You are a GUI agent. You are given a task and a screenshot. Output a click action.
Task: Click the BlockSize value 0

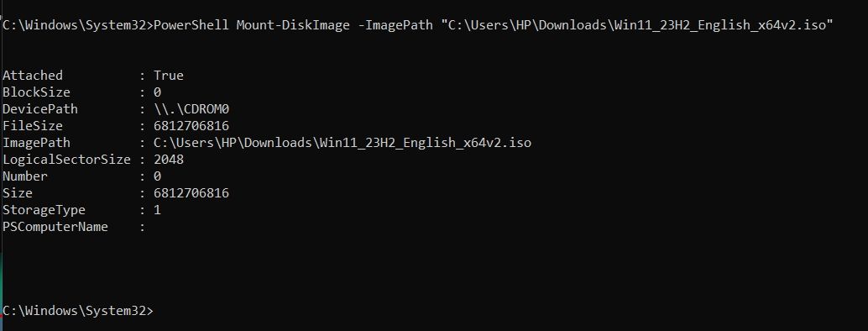(158, 92)
